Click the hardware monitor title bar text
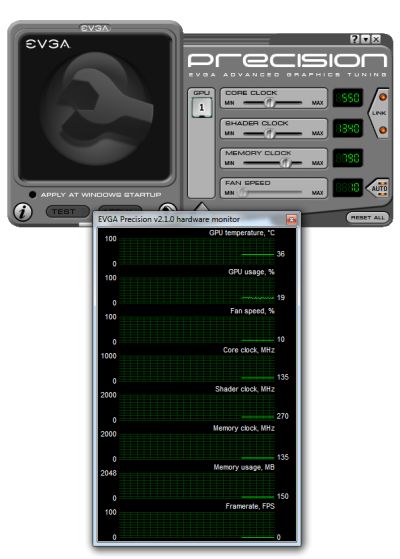The image size is (400, 559). [169, 219]
